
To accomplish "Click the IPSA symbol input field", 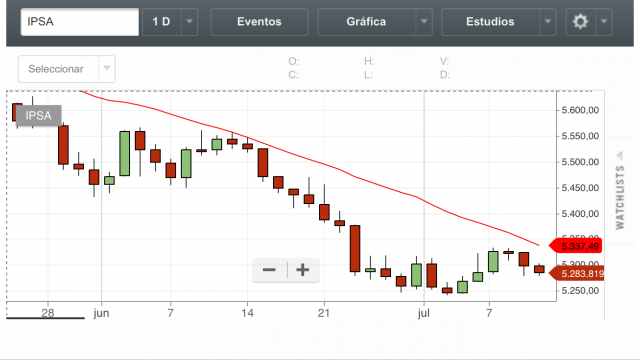I will pyautogui.click(x=80, y=22).
